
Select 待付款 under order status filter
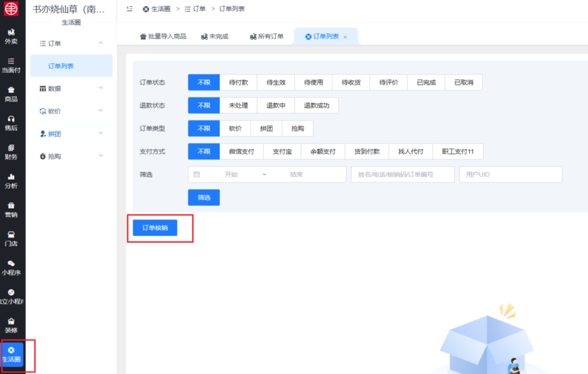click(238, 82)
